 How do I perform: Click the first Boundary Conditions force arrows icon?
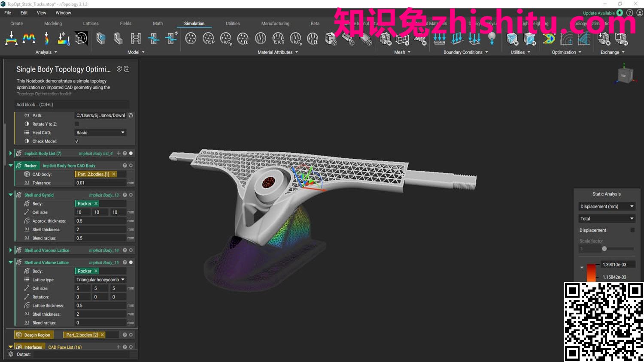pyautogui.click(x=439, y=39)
